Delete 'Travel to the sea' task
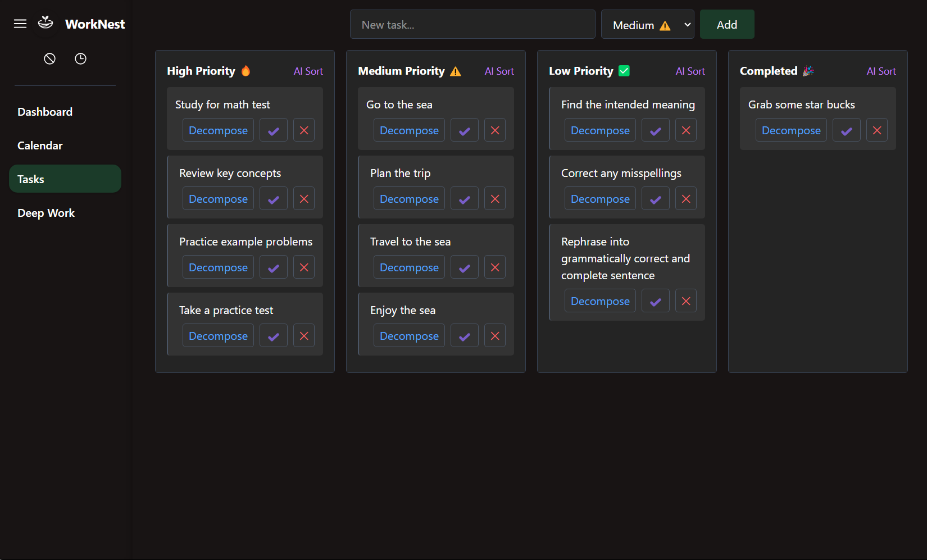This screenshot has height=560, width=927. tap(495, 267)
